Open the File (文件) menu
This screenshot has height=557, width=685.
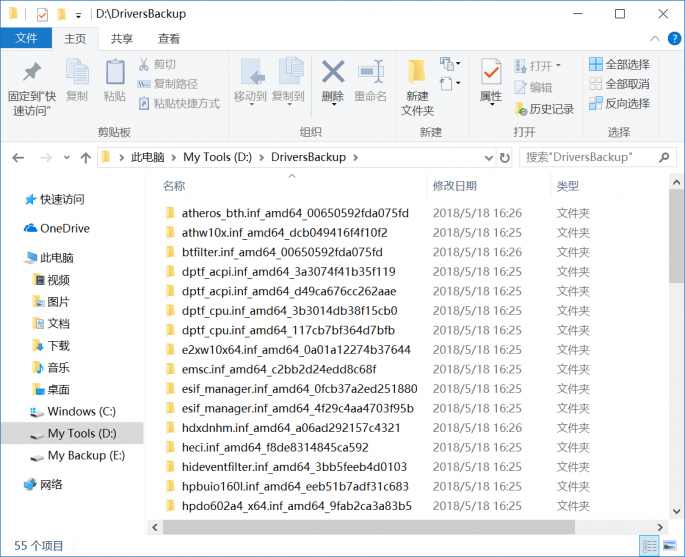[x=27, y=38]
